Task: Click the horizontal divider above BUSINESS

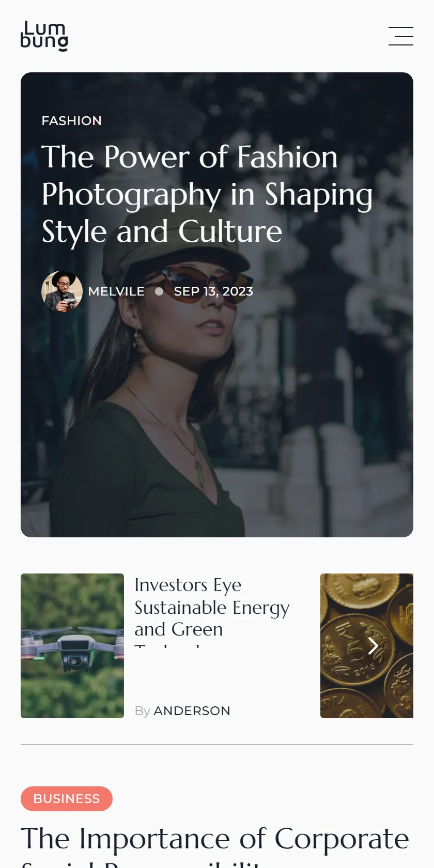Action: tap(217, 745)
